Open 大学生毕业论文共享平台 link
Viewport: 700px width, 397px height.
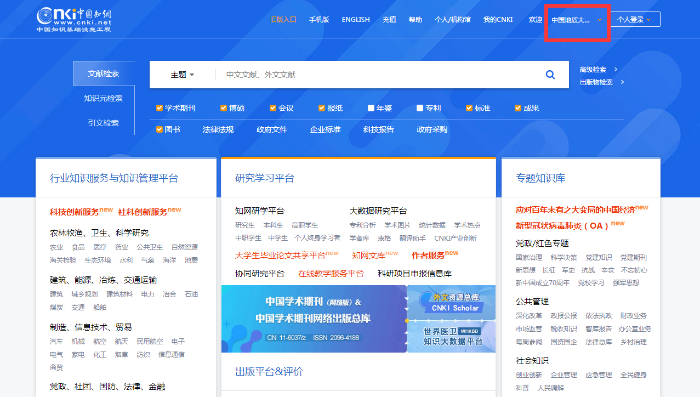(280, 256)
